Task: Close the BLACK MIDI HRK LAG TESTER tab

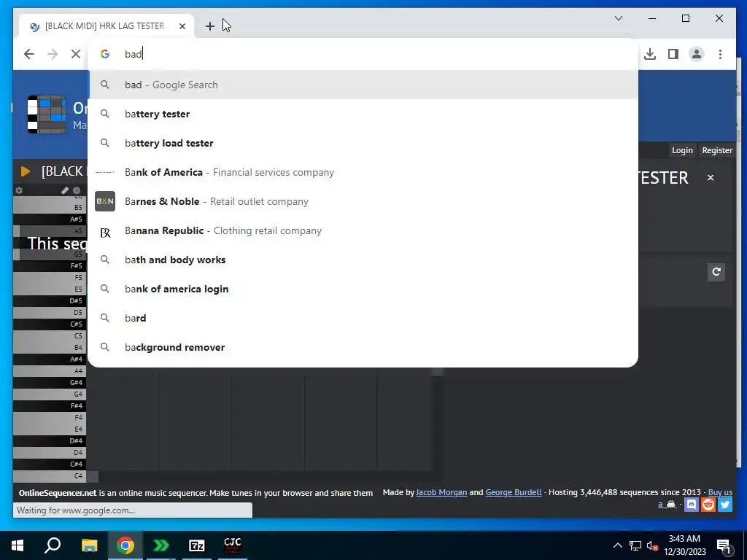Action: [182, 26]
